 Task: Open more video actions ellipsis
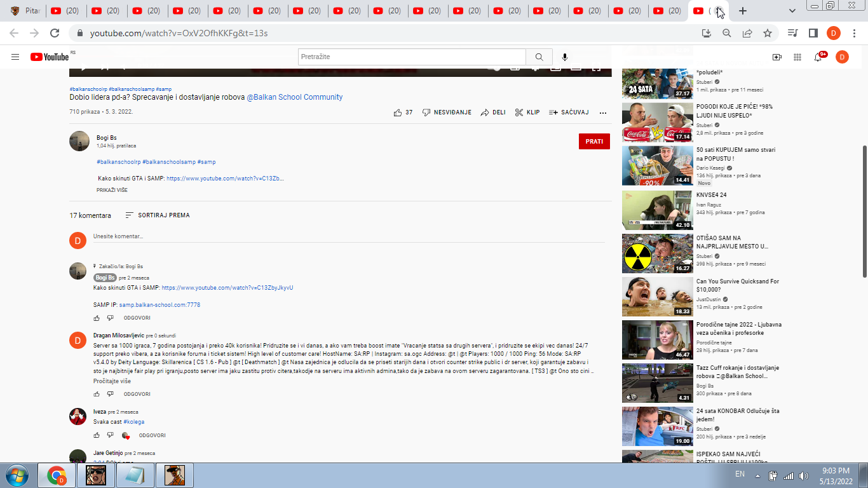pyautogui.click(x=603, y=112)
